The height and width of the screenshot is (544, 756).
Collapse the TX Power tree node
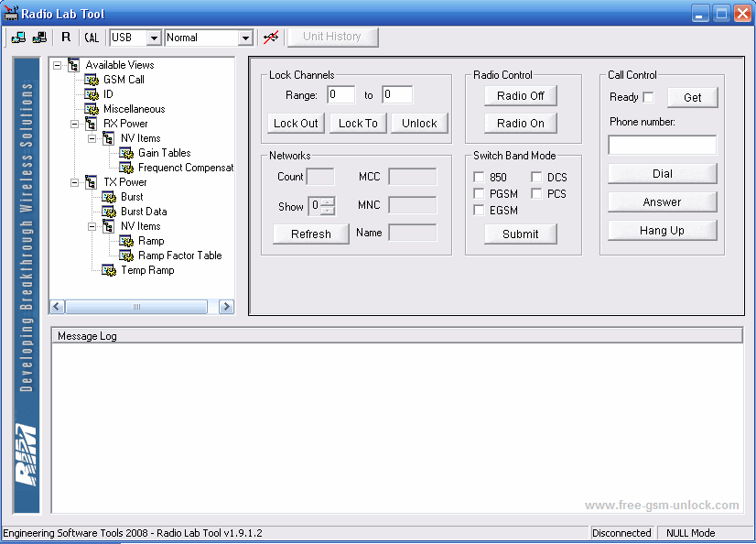tap(74, 182)
